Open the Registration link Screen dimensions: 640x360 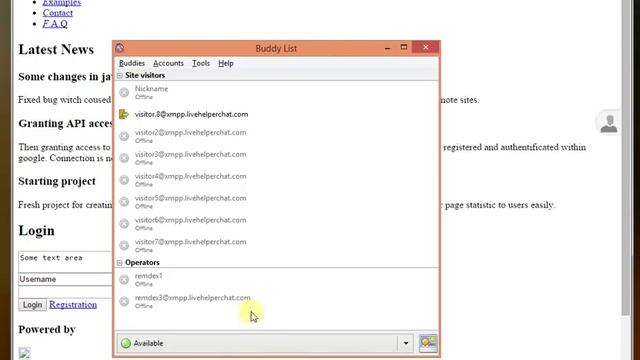73,304
